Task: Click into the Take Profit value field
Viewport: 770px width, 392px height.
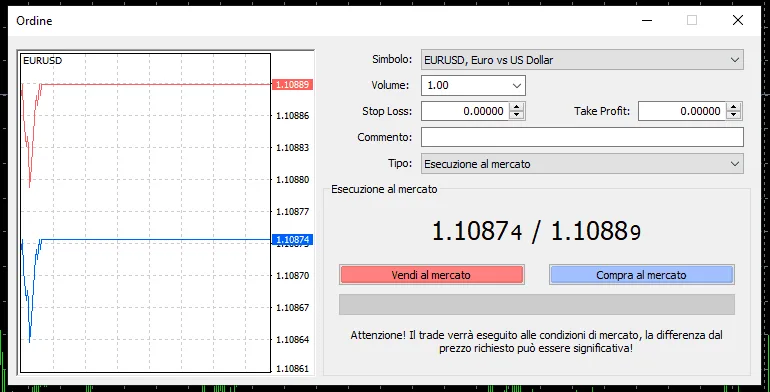Action: point(682,111)
